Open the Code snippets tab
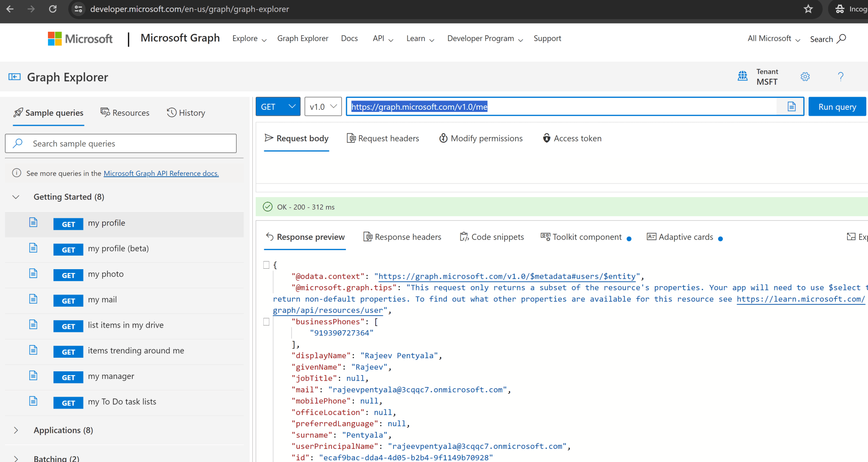 coord(492,237)
